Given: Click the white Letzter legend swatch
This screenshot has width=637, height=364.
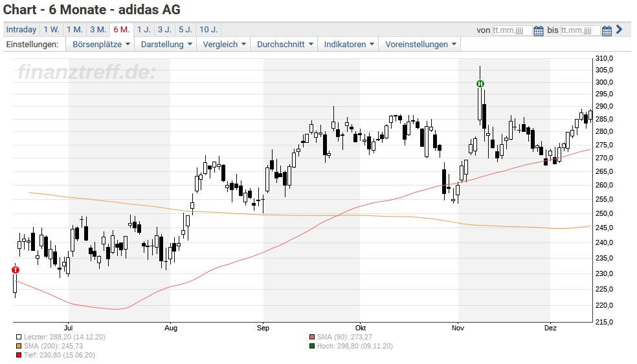Looking at the screenshot, I should pyautogui.click(x=19, y=337).
